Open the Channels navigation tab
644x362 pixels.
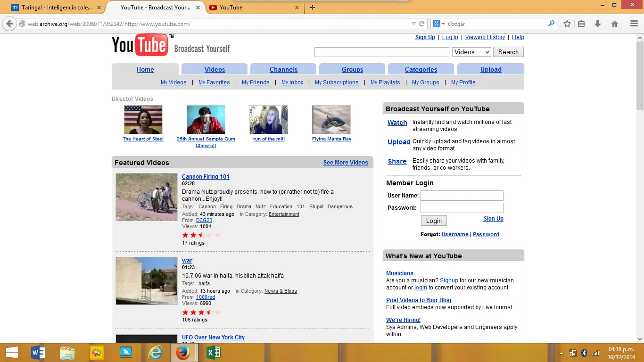(283, 69)
